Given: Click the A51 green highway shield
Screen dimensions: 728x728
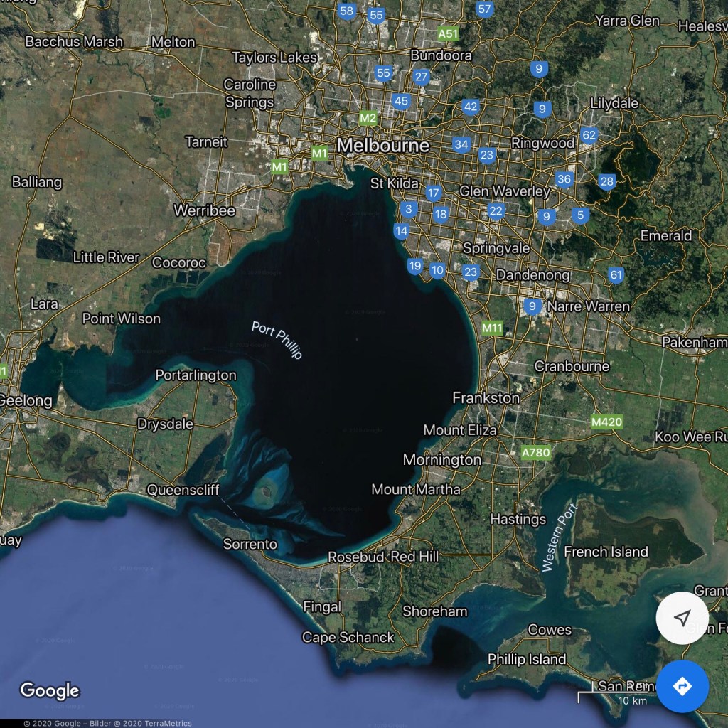Looking at the screenshot, I should tap(449, 33).
